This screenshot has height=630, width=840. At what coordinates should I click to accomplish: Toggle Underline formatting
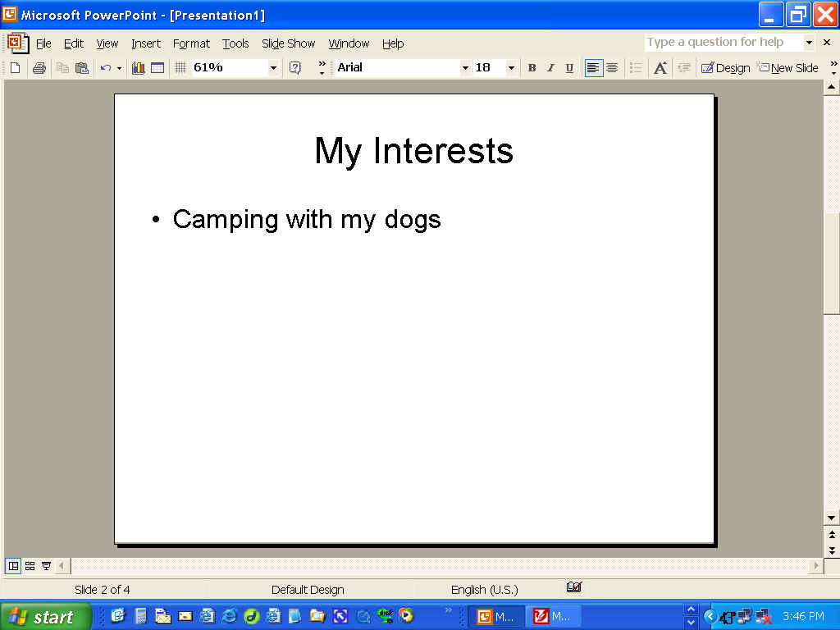[x=569, y=68]
